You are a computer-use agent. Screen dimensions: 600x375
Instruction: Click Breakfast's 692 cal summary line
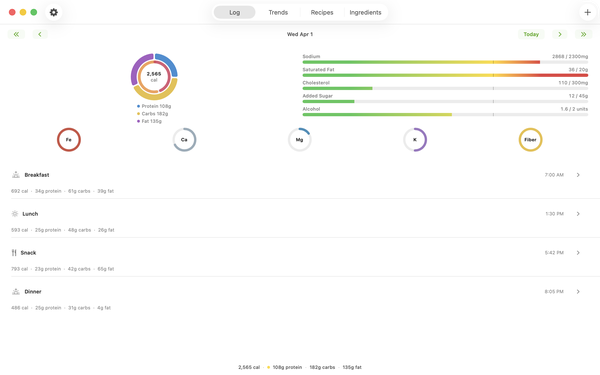point(62,191)
